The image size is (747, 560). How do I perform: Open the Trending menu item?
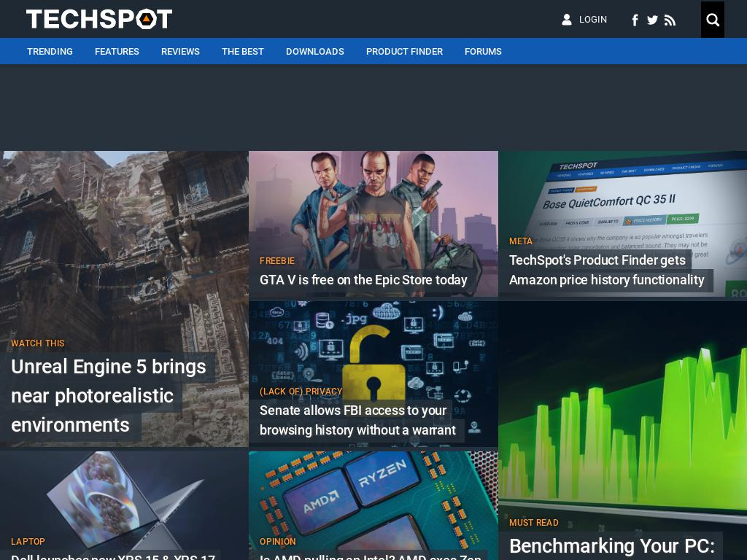coord(50,52)
